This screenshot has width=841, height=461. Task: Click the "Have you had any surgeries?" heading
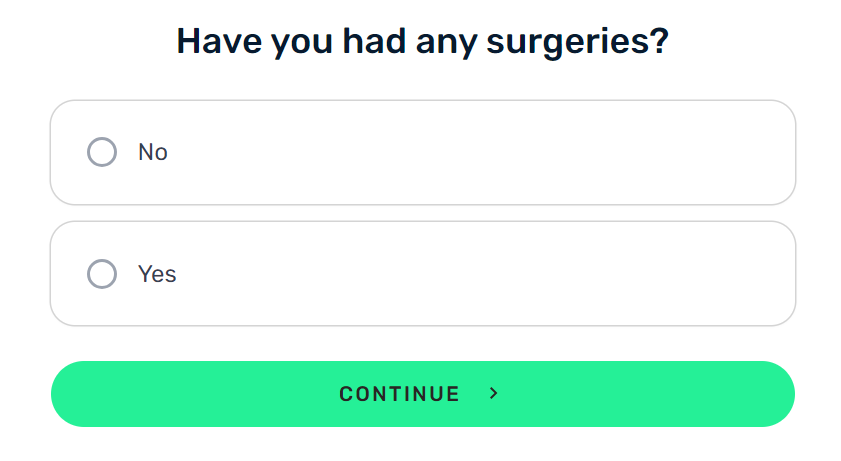click(423, 41)
